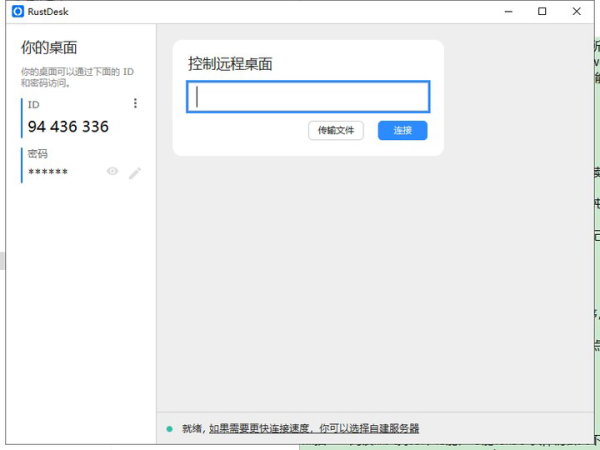Open the self-hosted server link in status bar
Image resolution: width=600 pixels, height=450 pixels.
click(314, 428)
